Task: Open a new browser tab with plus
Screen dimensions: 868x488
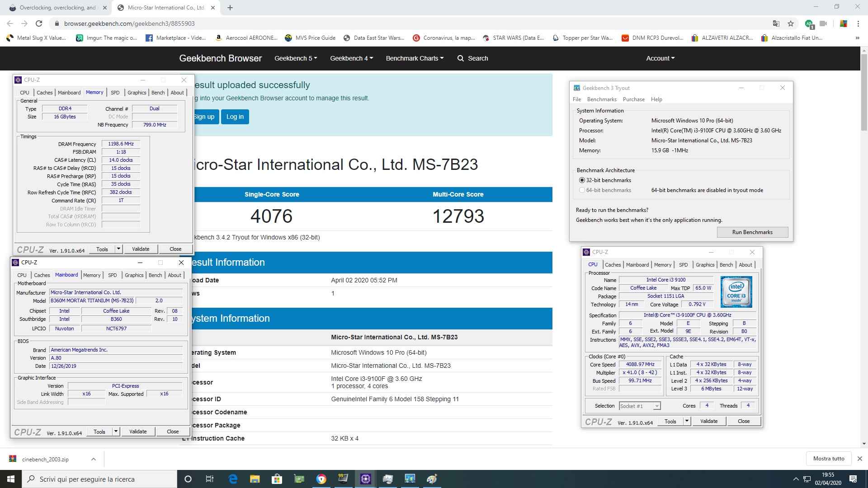Action: [x=230, y=8]
